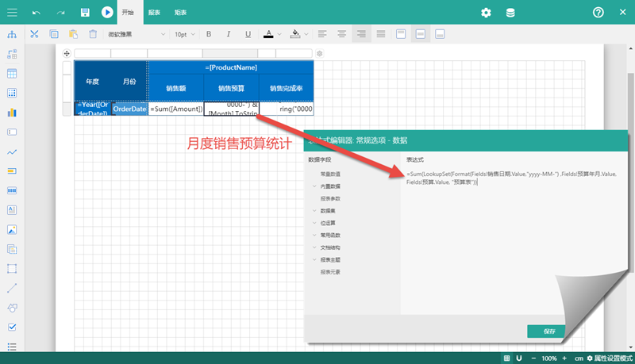This screenshot has height=364, width=635.
Task: Click the scissors cut icon
Action: pos(34,34)
